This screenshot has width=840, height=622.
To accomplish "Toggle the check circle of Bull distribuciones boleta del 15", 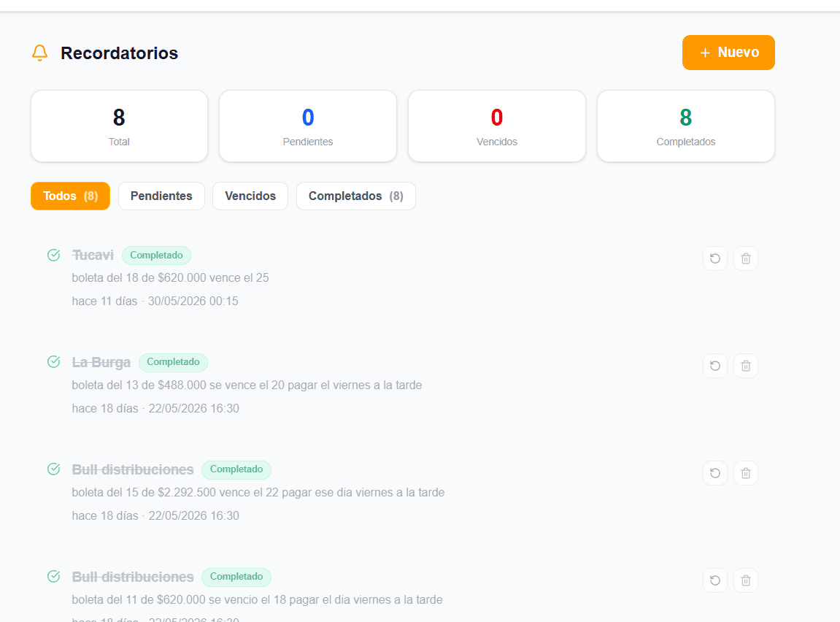I will pyautogui.click(x=53, y=469).
